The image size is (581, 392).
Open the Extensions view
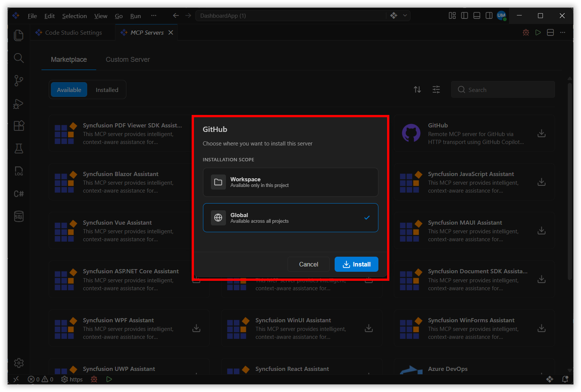pyautogui.click(x=18, y=126)
